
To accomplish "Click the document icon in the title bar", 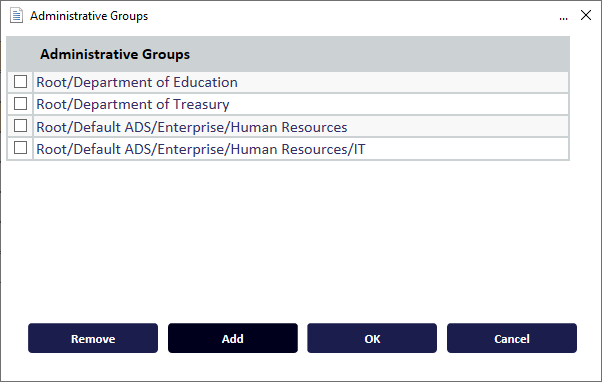I will 16,16.
